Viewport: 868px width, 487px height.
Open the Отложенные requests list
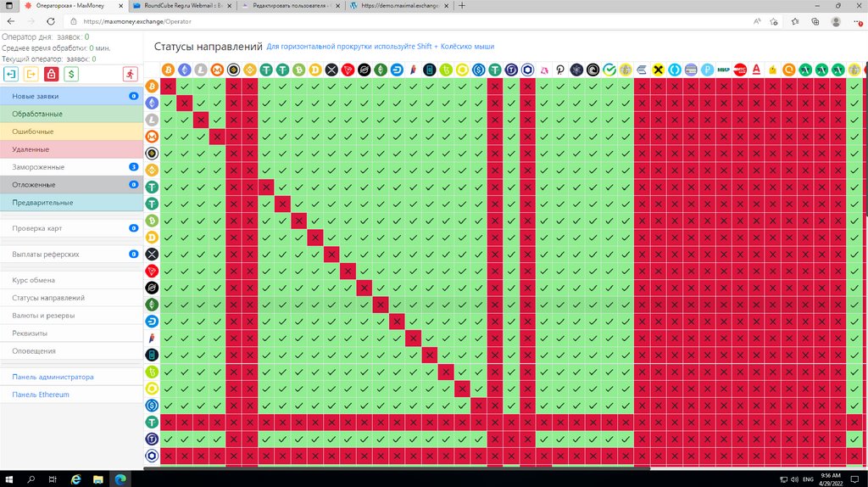point(71,184)
